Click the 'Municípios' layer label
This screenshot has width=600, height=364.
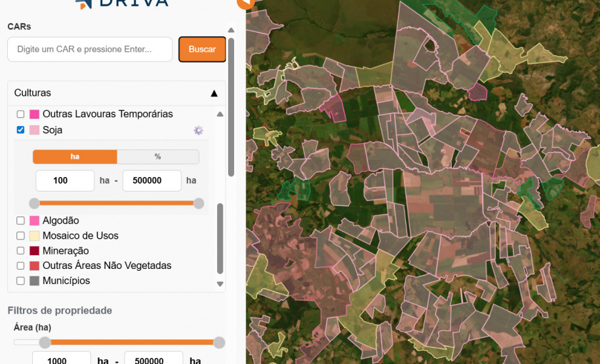click(x=66, y=281)
